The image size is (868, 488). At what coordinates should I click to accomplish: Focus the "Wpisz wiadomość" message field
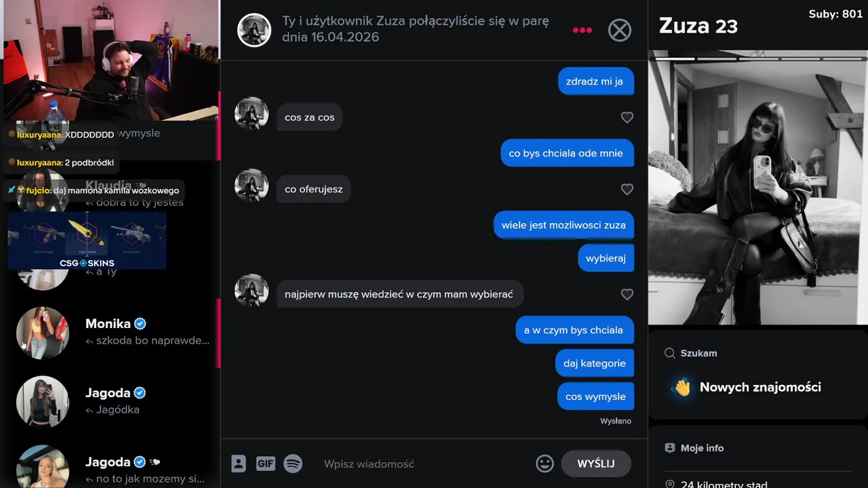pos(424,464)
